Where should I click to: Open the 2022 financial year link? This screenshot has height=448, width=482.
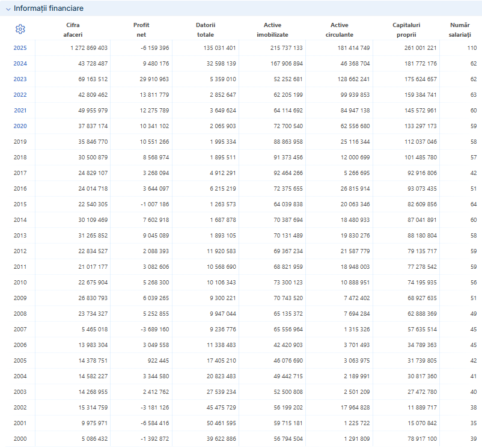point(20,95)
